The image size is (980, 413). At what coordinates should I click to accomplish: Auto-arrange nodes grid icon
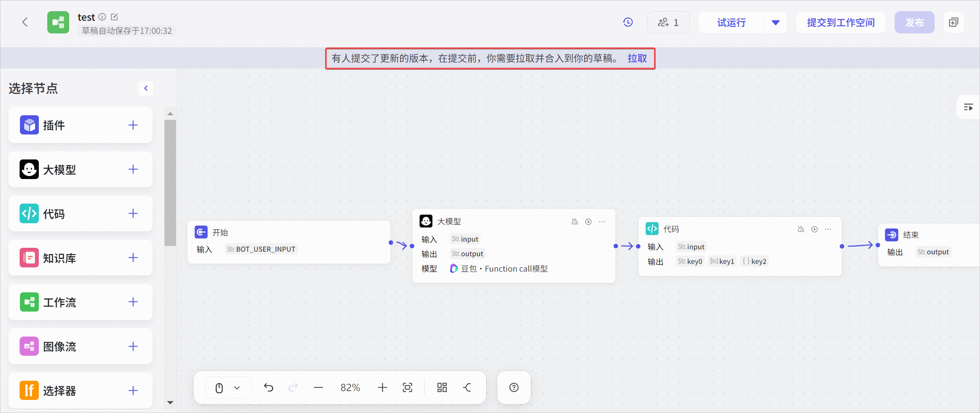tap(442, 388)
